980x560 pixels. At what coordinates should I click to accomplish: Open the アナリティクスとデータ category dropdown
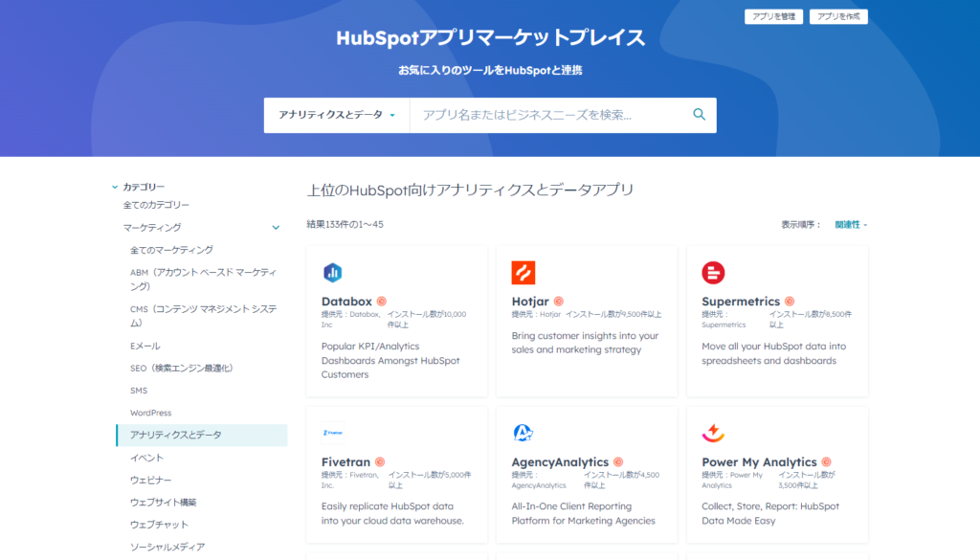pos(337,115)
